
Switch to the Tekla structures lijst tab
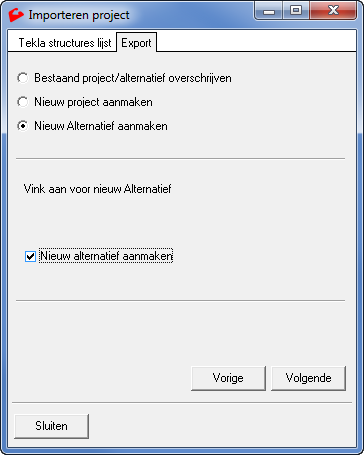point(65,43)
